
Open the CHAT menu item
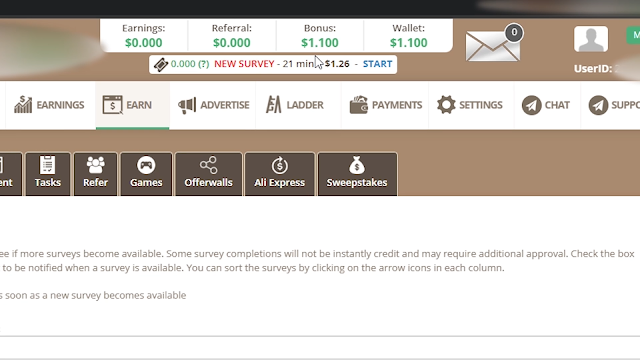547,105
